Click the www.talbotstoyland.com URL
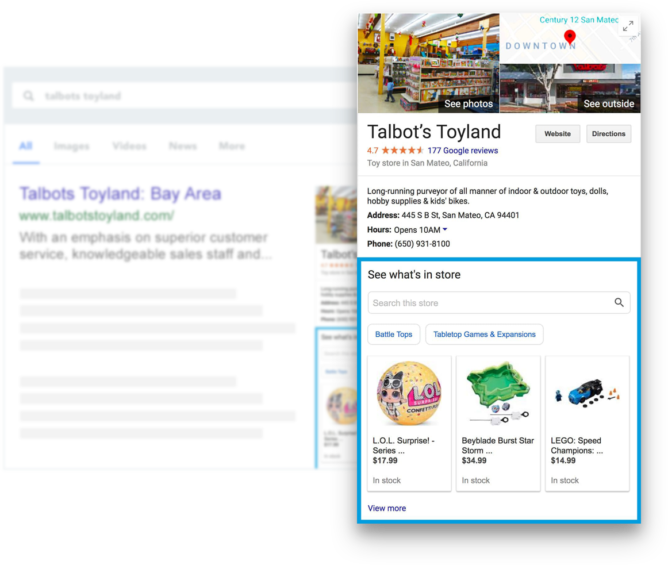 [x=97, y=216]
